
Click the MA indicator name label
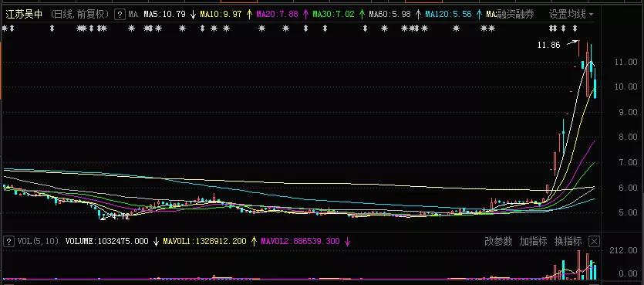point(133,15)
